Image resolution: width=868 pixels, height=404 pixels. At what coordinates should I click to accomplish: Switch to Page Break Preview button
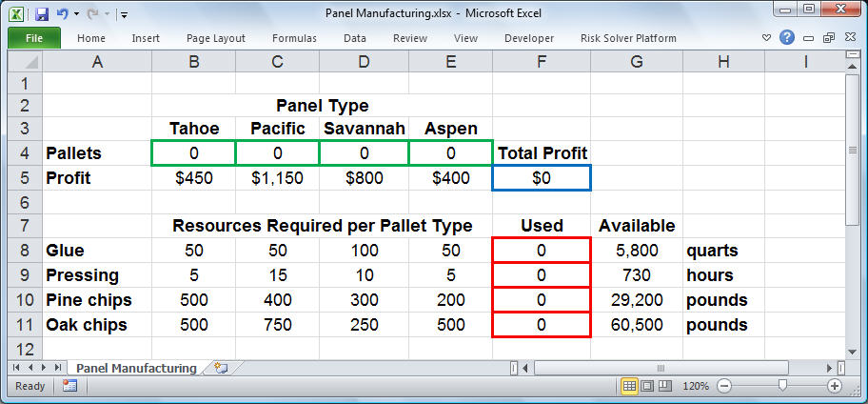pyautogui.click(x=663, y=386)
